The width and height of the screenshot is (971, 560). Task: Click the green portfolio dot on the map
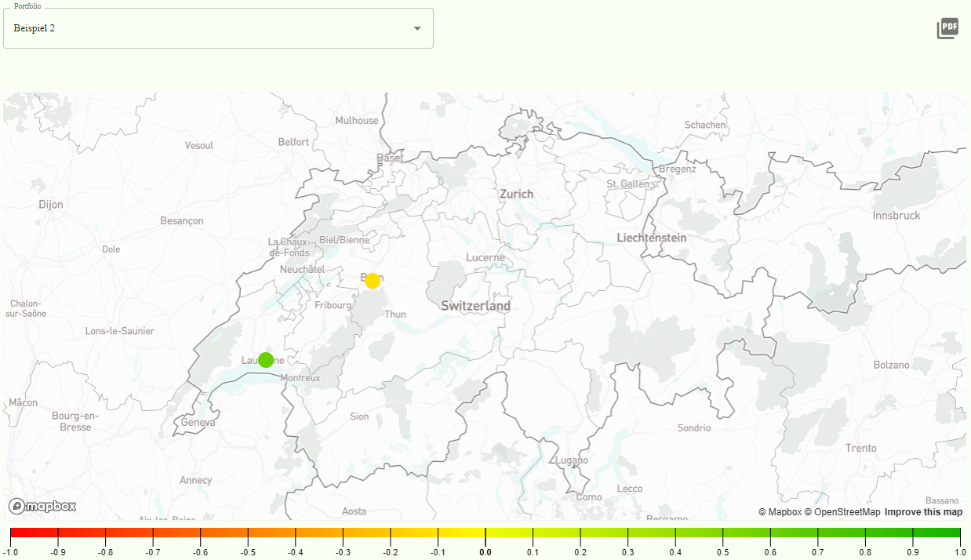[x=265, y=359]
